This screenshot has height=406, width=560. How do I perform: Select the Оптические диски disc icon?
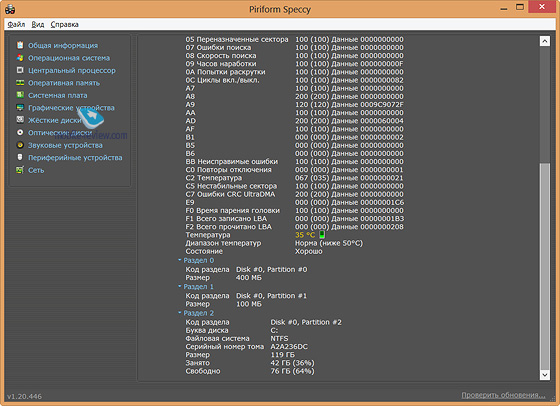point(20,132)
